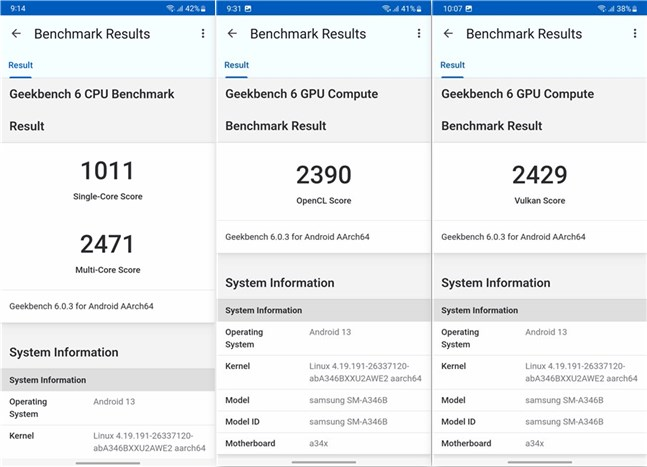Tap OpenCL Score label
The image size is (647, 467).
pyautogui.click(x=324, y=200)
